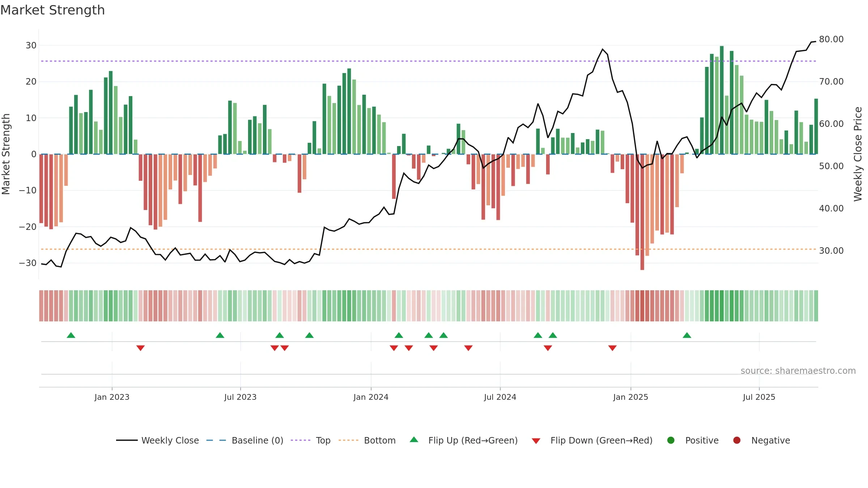Click the 40.00 price axis label

pos(831,209)
